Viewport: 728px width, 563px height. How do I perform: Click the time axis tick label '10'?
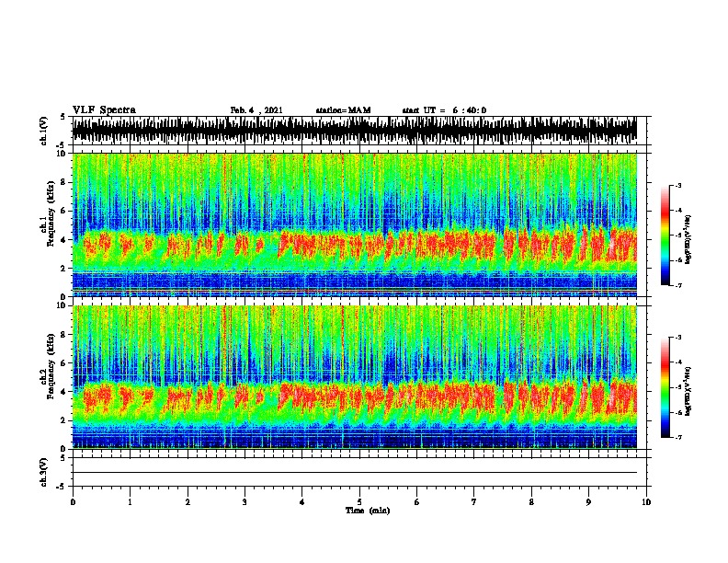[646, 502]
